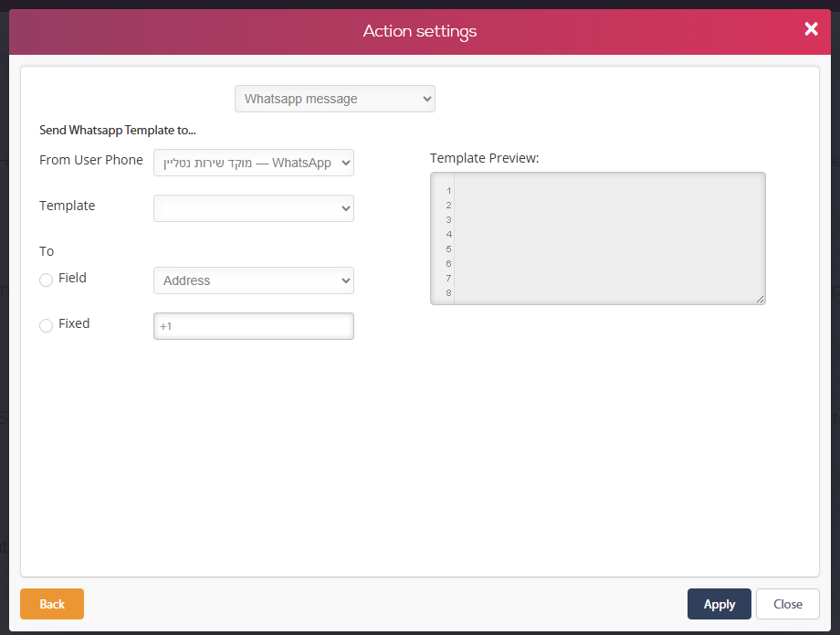Click the Fixed phone number input
This screenshot has height=635, width=840.
point(254,326)
